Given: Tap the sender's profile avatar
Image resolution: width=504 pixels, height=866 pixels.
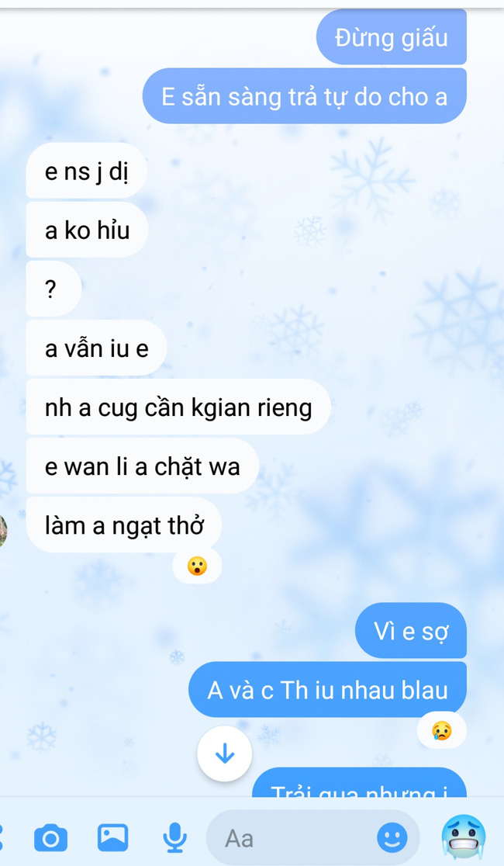Looking at the screenshot, I should tap(3, 532).
